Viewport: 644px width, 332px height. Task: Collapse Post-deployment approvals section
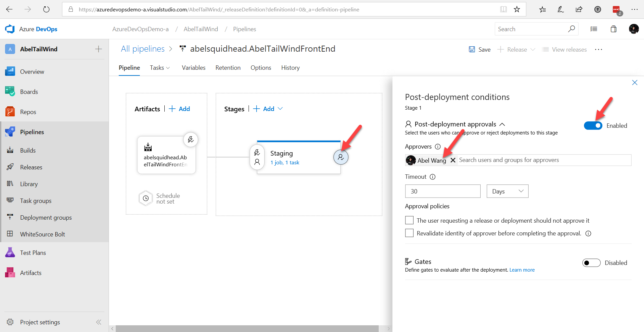point(502,124)
